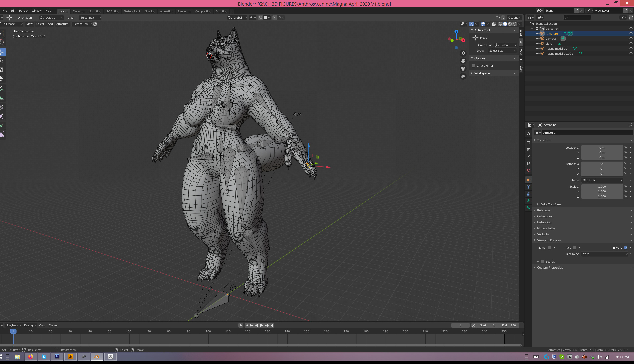Enable the X-Axis Mirror checkbox
634x364 pixels.
click(x=473, y=66)
